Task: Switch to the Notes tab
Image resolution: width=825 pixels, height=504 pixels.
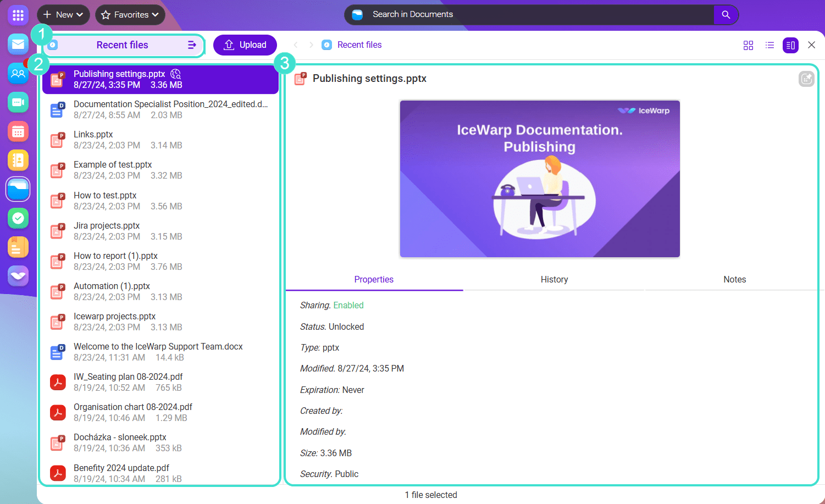Action: [734, 279]
